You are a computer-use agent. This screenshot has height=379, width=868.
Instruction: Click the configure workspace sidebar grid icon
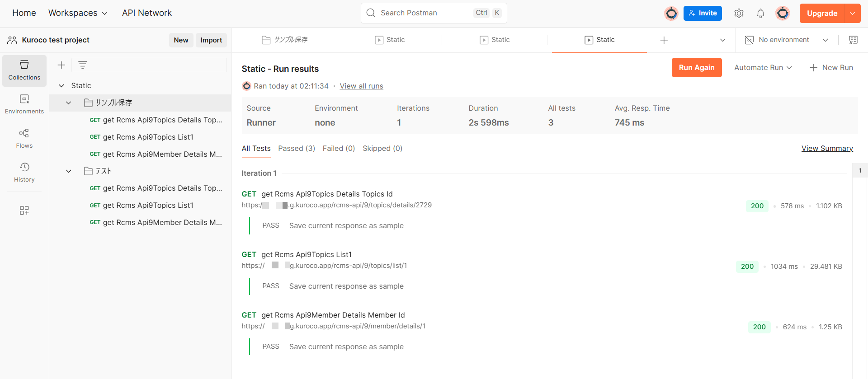(x=24, y=211)
